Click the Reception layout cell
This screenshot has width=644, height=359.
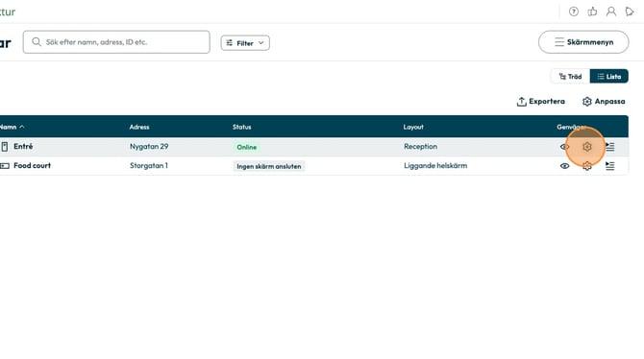coord(420,147)
